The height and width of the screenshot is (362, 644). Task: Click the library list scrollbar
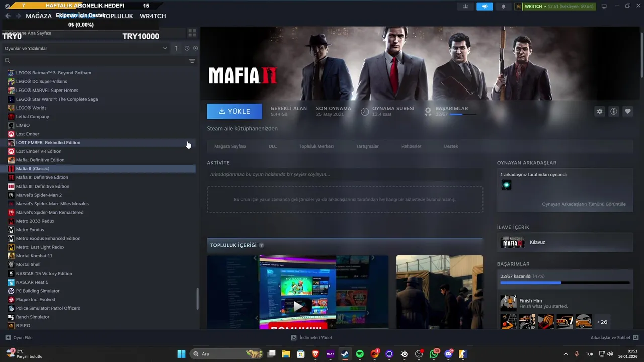[197, 299]
